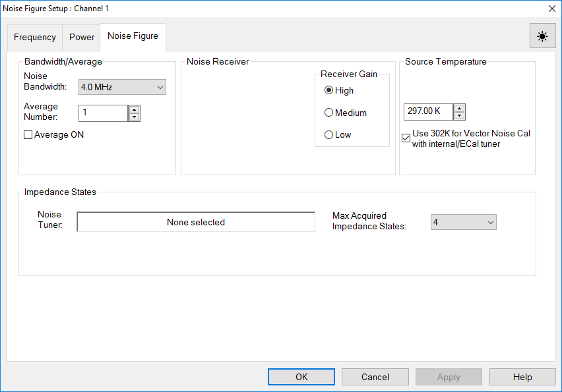Click the Cancel button

point(375,377)
